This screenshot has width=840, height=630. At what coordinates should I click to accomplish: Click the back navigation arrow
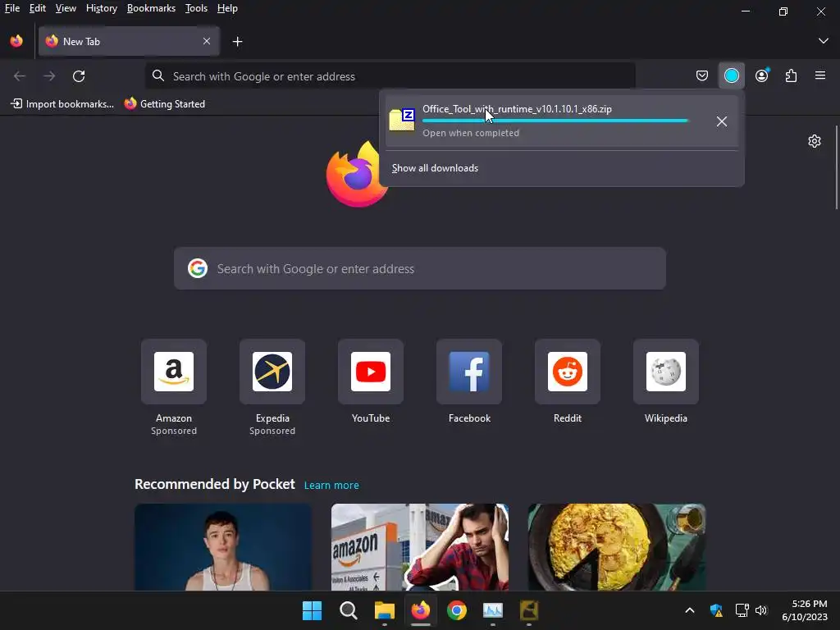pyautogui.click(x=20, y=76)
